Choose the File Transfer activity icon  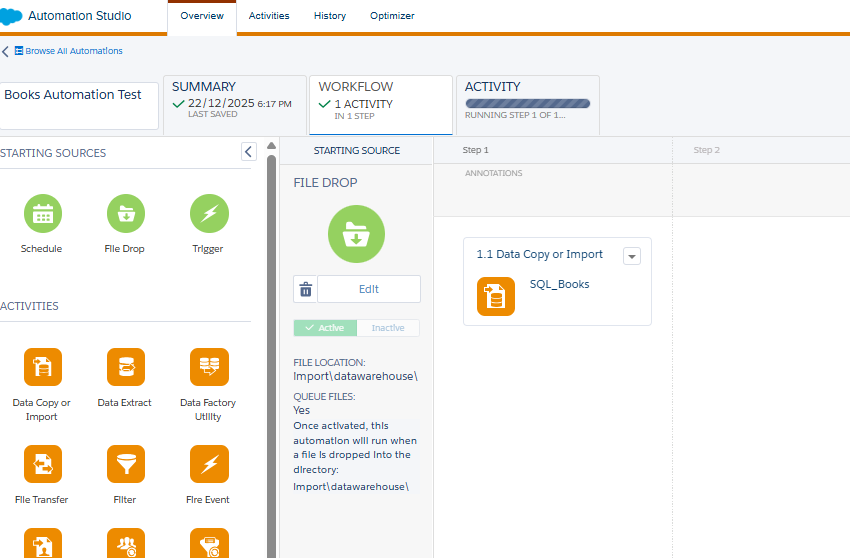click(42, 464)
